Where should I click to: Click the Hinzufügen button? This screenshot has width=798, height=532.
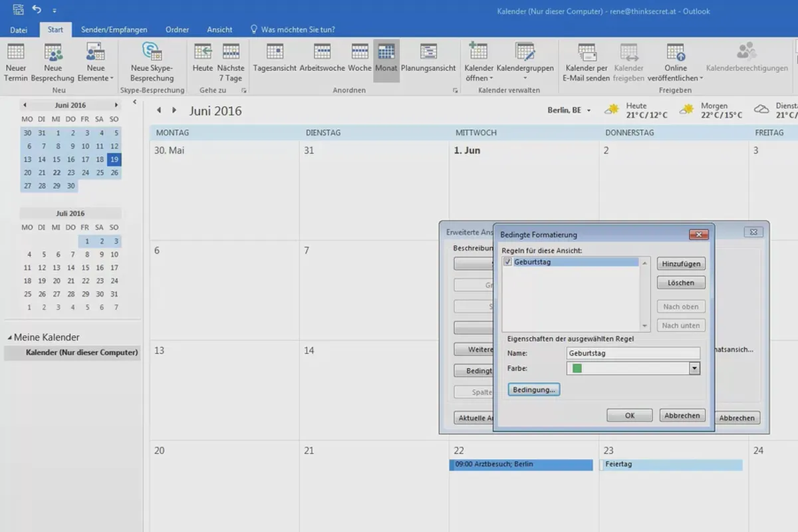point(681,264)
